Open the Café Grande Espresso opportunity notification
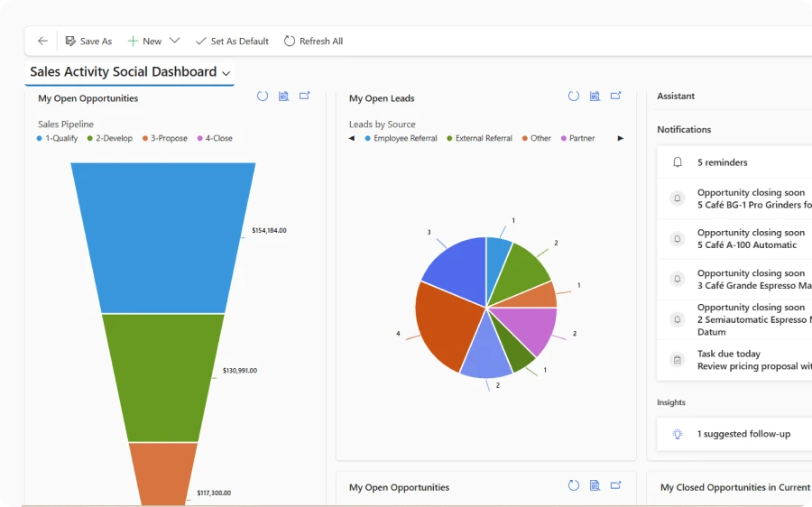The image size is (812, 507). tap(734, 279)
